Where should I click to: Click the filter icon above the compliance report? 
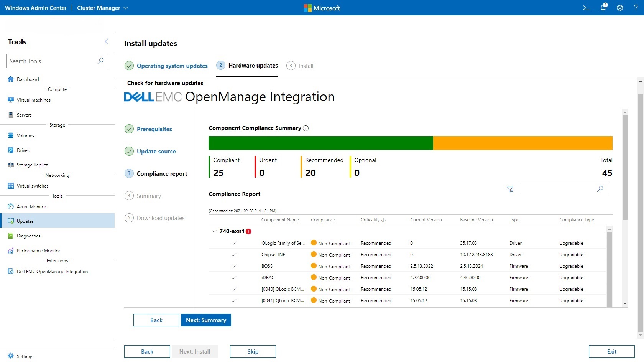point(510,189)
